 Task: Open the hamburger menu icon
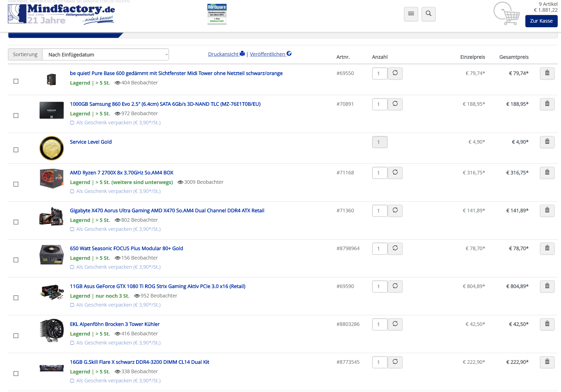(411, 14)
